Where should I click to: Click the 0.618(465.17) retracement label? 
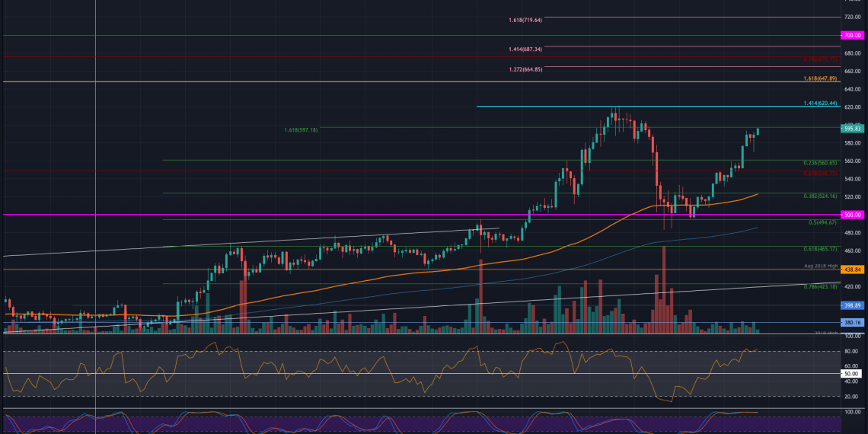820,249
